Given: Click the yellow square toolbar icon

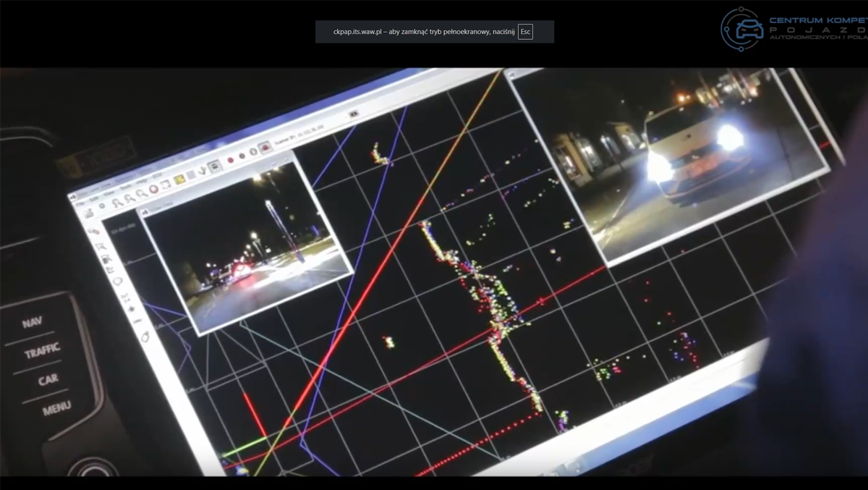Looking at the screenshot, I should click(179, 179).
